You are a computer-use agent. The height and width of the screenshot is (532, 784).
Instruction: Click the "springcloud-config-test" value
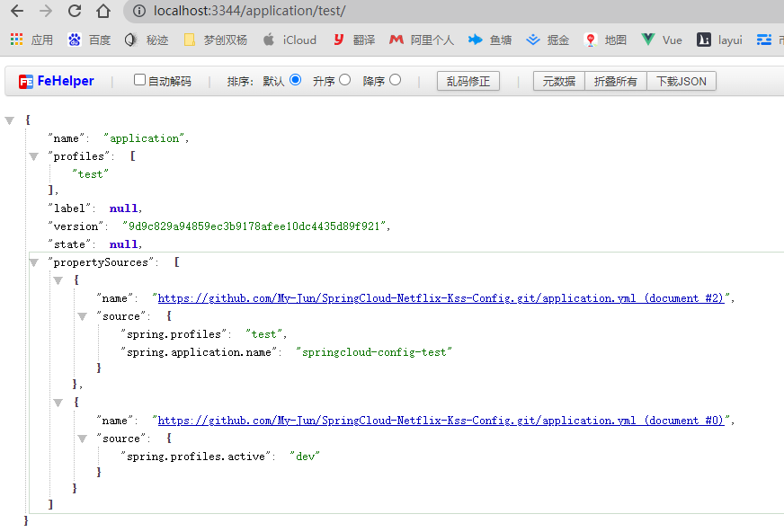[x=374, y=352]
